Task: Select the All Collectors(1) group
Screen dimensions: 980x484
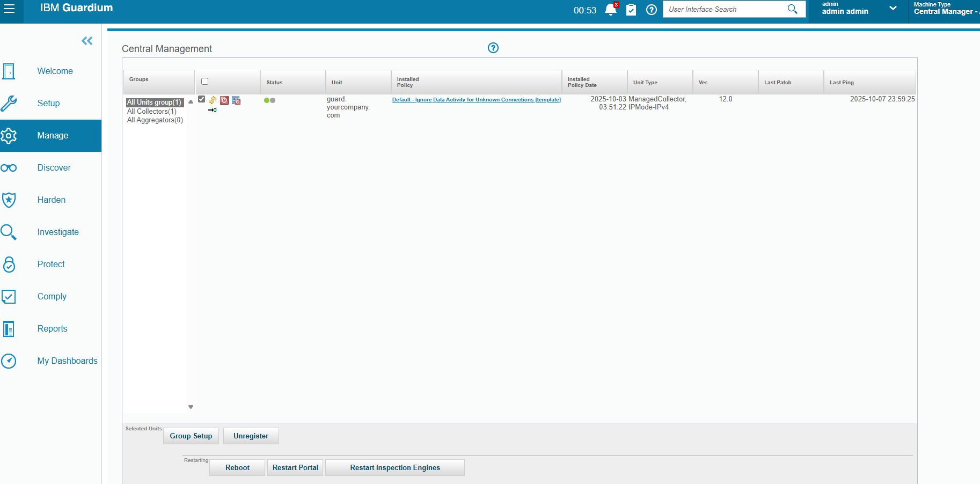Action: [x=152, y=112]
